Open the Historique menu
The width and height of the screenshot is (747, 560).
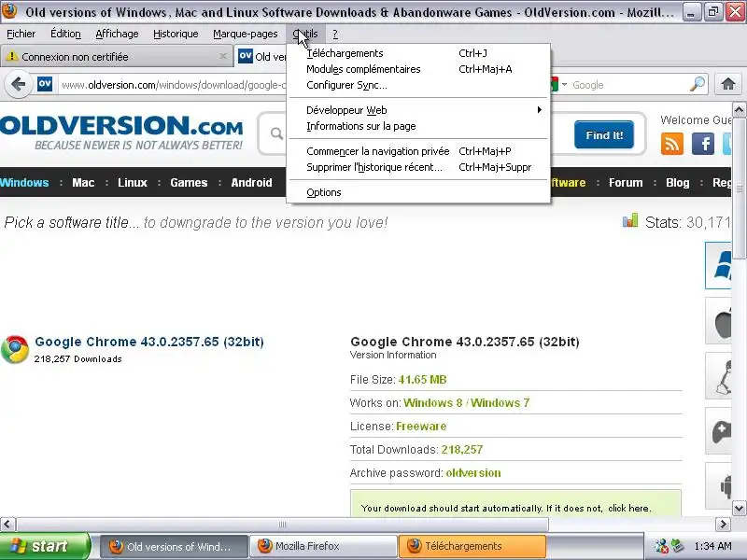coord(176,34)
